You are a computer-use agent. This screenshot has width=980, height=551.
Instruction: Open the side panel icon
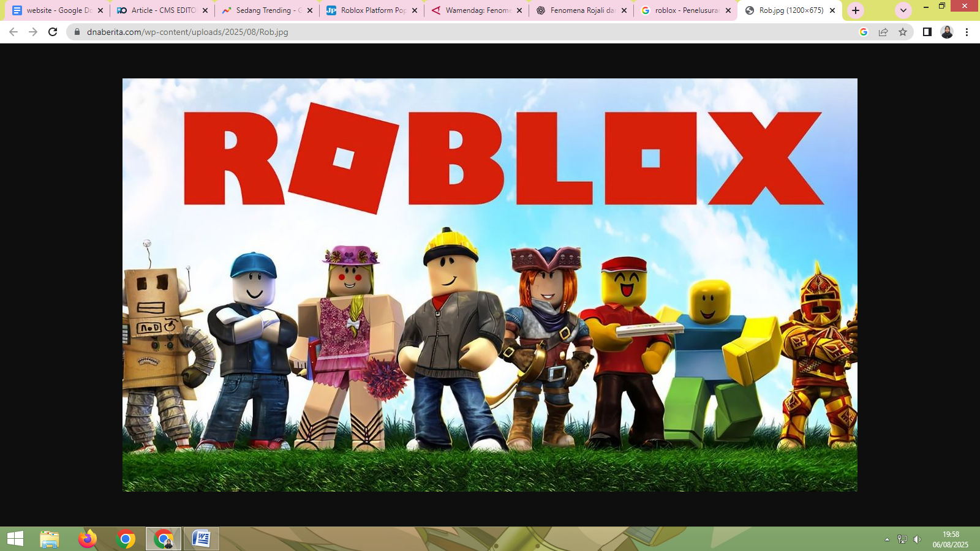(927, 32)
